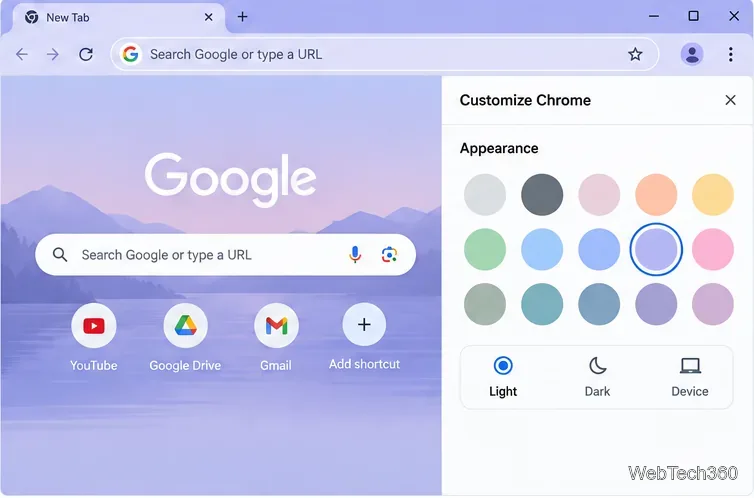Pick the grey-green swatch in bottom row
This screenshot has height=498, width=754.
point(485,304)
